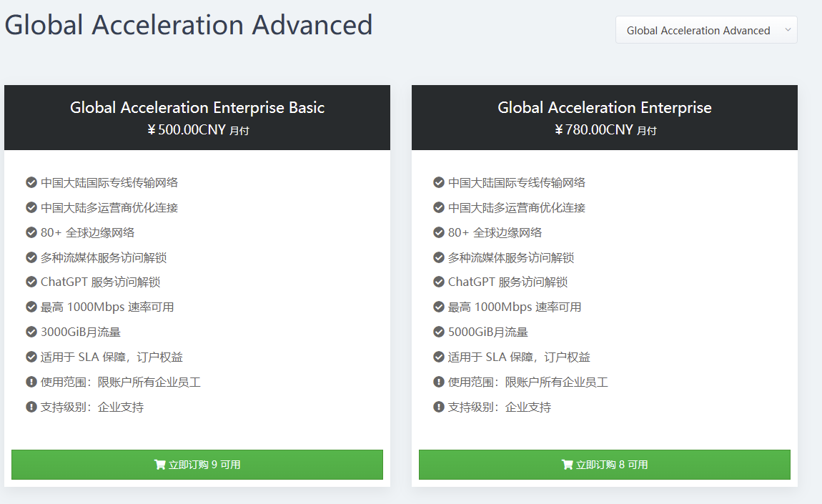Click 使用范围：限账户所有企业员工 in the Enterprise card
The height and width of the screenshot is (504, 822).
(528, 382)
